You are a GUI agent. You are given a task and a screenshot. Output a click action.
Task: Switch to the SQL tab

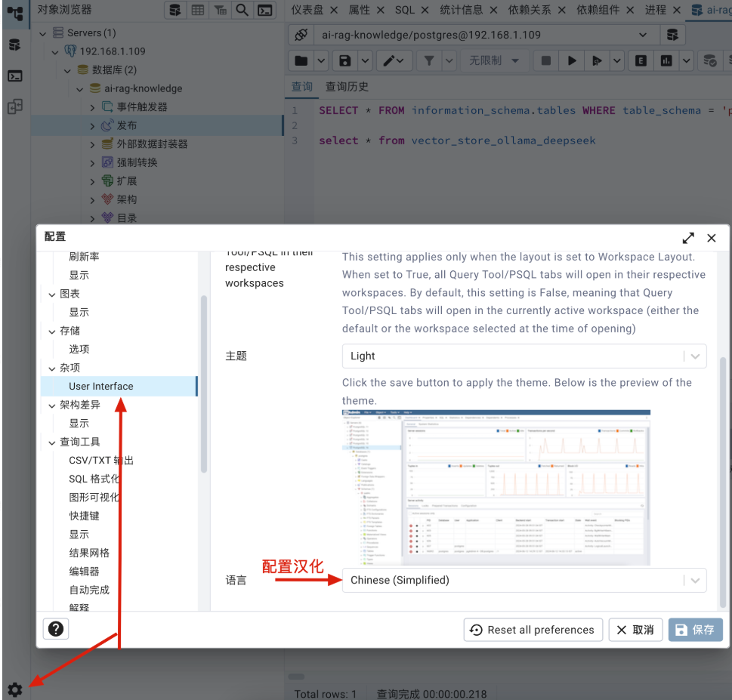pyautogui.click(x=404, y=10)
